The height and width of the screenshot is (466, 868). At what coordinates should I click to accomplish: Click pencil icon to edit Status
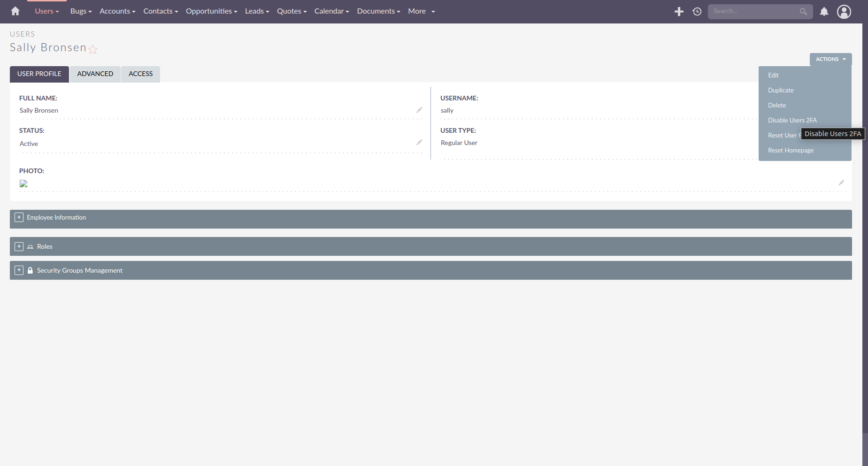pyautogui.click(x=419, y=142)
